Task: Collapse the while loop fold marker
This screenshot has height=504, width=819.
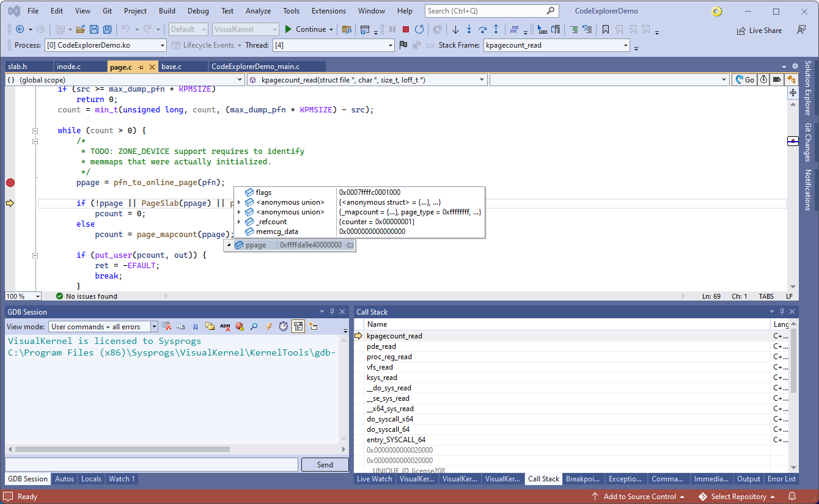Action: [x=35, y=131]
